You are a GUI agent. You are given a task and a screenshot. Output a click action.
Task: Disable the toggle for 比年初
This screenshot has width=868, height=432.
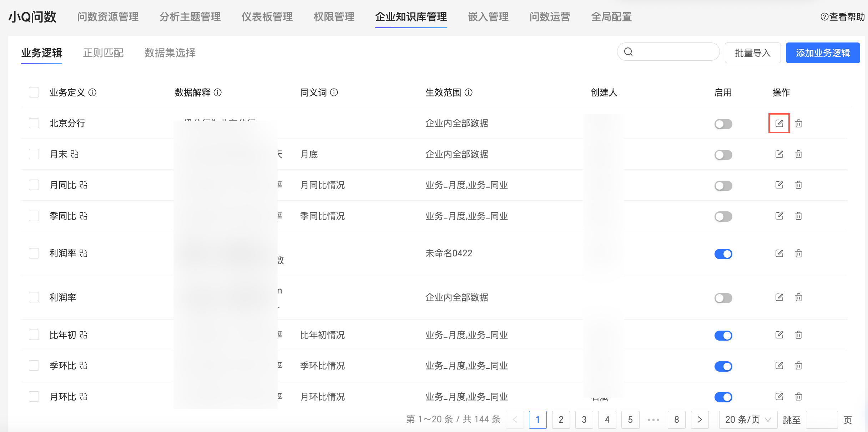pyautogui.click(x=723, y=336)
